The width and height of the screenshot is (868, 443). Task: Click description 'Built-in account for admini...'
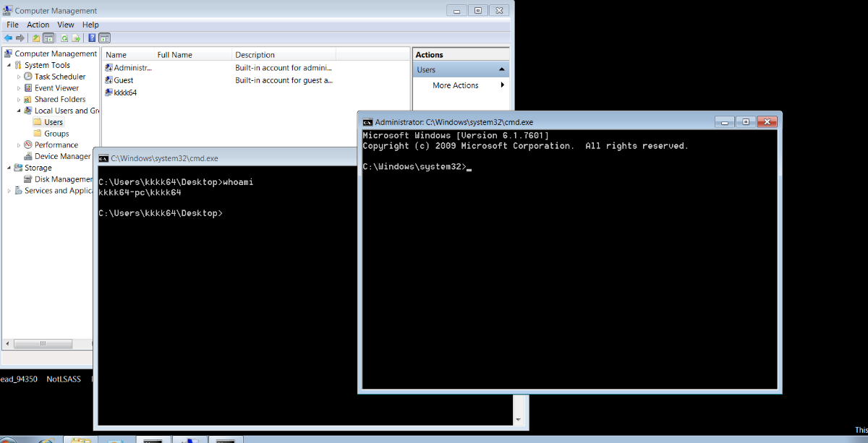pos(283,68)
